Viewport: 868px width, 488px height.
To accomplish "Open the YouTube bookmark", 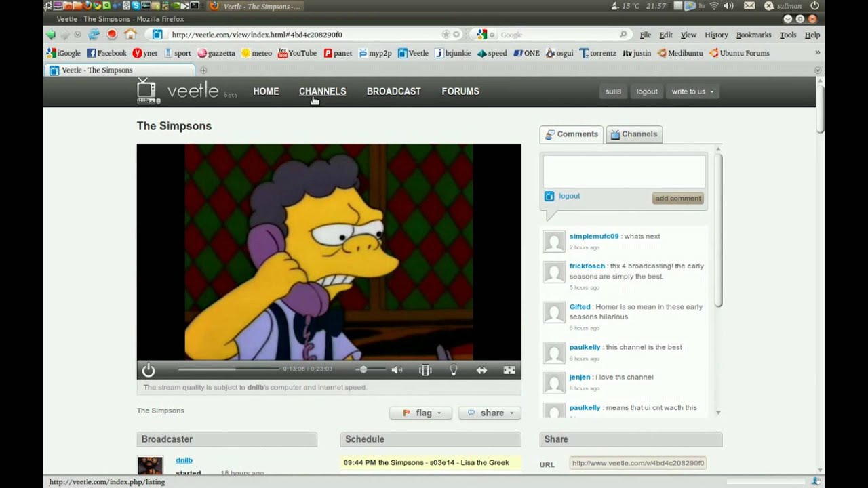I will click(x=297, y=53).
